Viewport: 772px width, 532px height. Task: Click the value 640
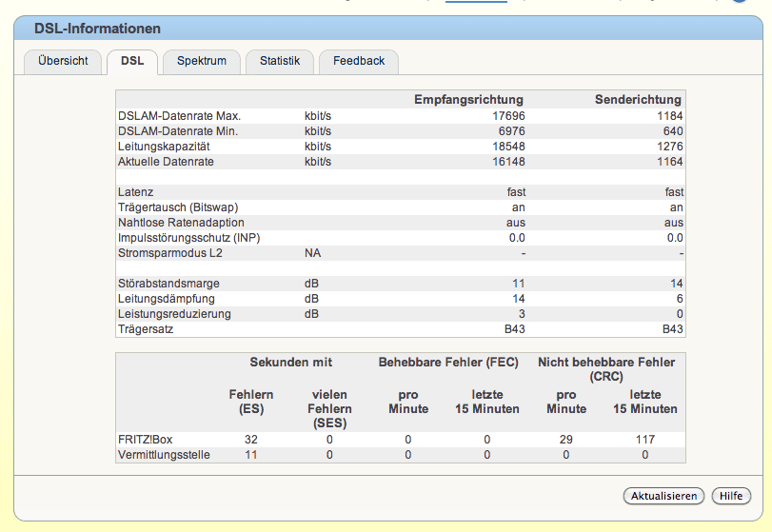[673, 131]
